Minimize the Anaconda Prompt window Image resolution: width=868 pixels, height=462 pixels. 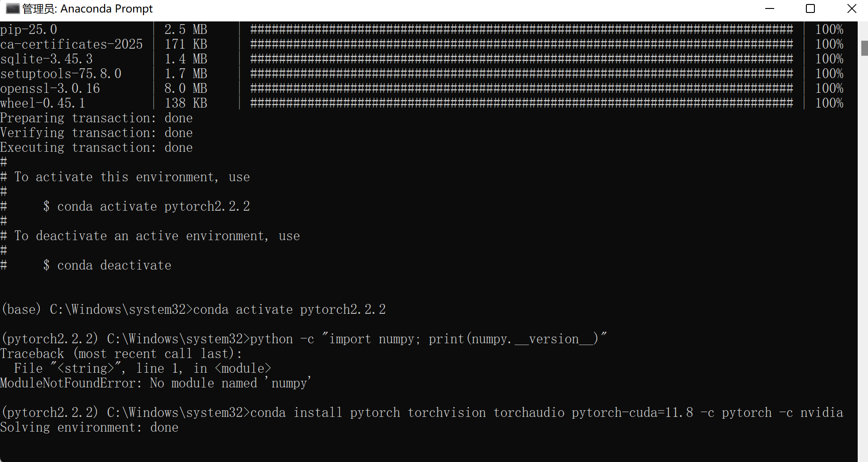769,8
